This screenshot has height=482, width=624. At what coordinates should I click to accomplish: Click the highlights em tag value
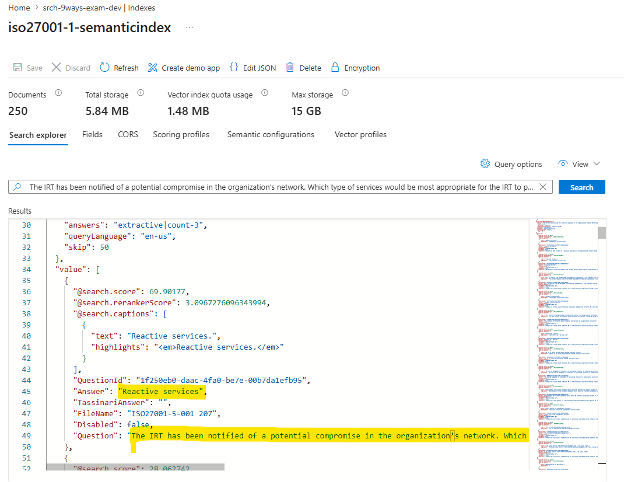point(218,347)
